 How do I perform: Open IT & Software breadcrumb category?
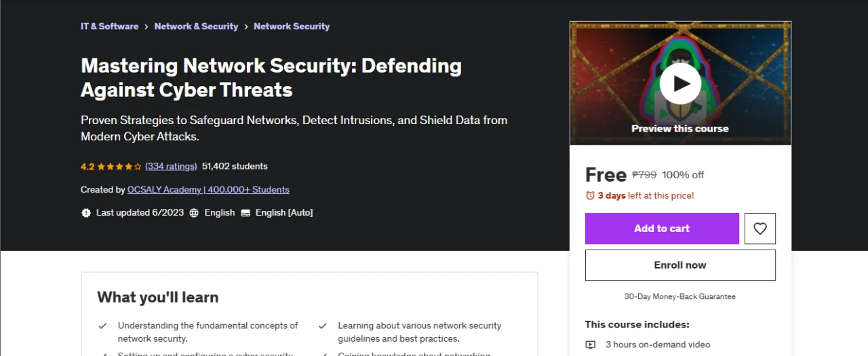109,26
